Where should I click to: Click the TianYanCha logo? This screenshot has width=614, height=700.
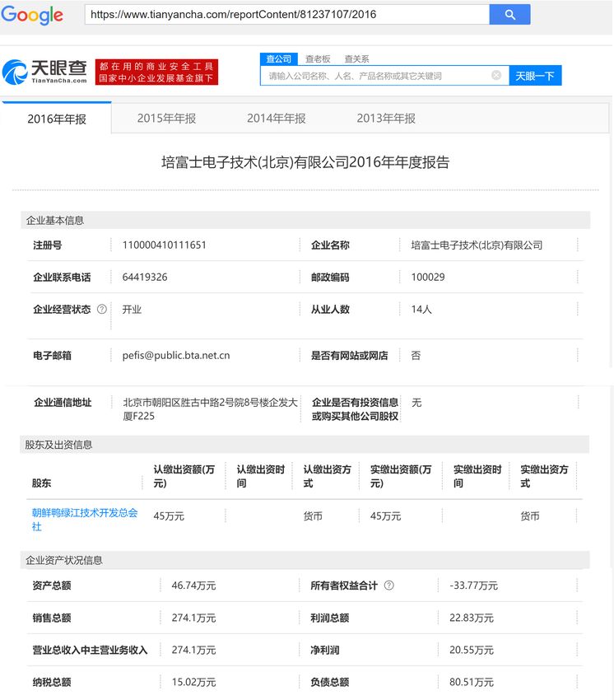44,72
